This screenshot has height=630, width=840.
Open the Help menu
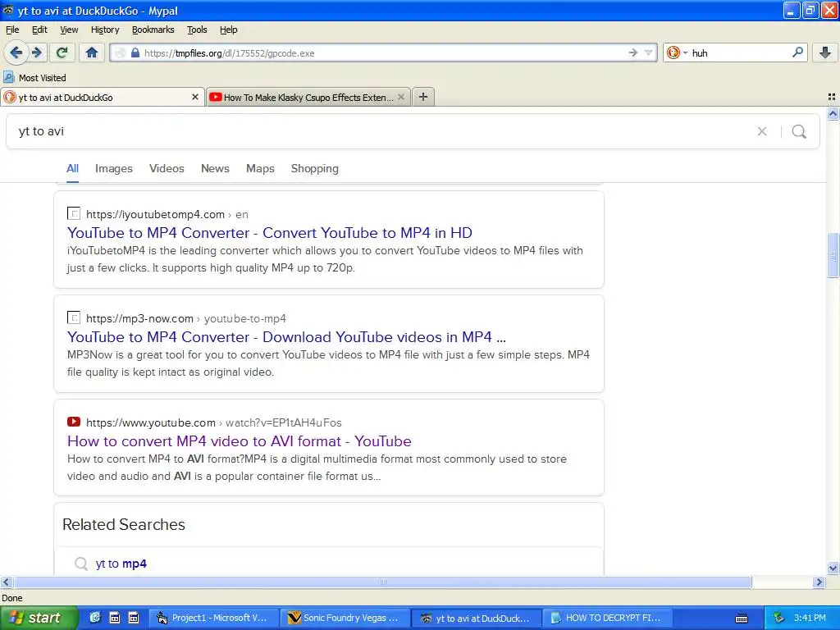point(229,30)
